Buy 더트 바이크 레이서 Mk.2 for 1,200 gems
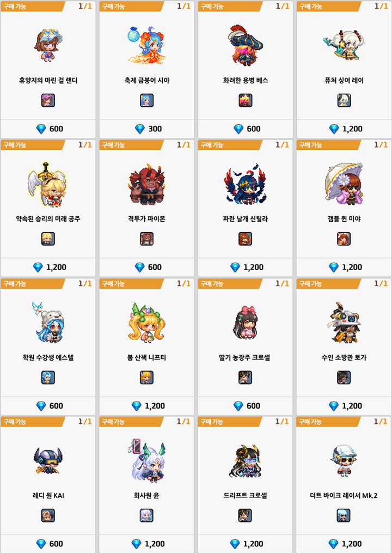This screenshot has height=554, width=392. point(344,544)
